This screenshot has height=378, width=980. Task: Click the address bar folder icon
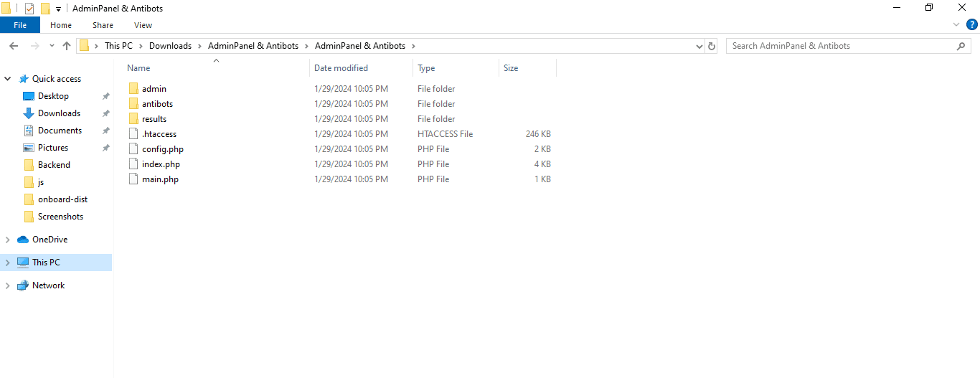85,46
